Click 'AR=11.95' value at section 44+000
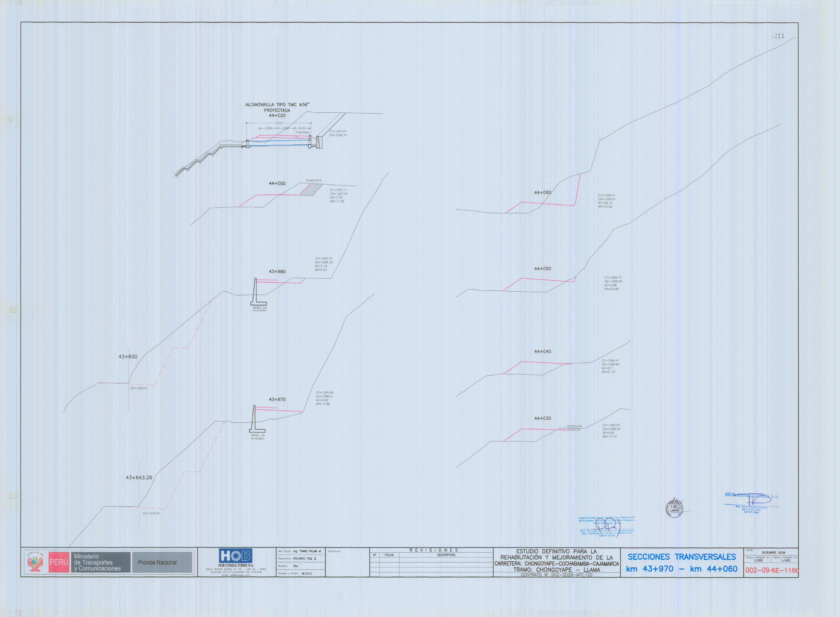This screenshot has height=617, width=840. [337, 201]
